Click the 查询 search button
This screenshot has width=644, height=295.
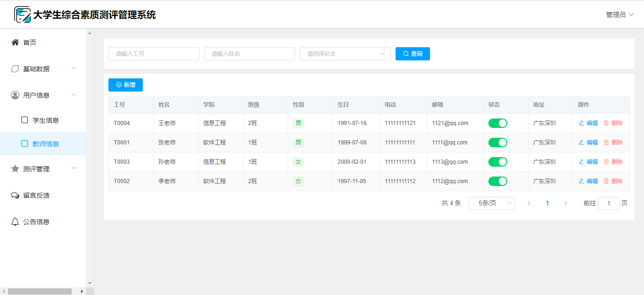pyautogui.click(x=413, y=54)
